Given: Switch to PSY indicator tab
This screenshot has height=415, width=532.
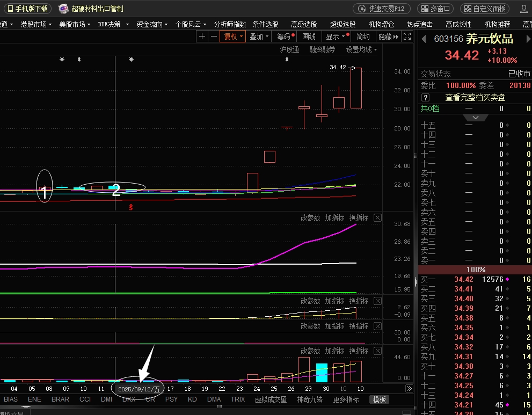Looking at the screenshot, I should coord(171,399).
